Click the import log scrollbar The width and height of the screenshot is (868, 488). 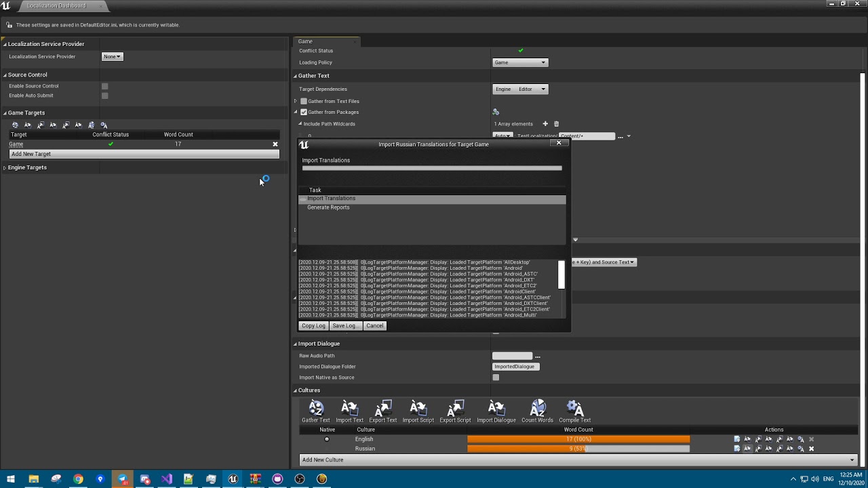click(x=561, y=274)
